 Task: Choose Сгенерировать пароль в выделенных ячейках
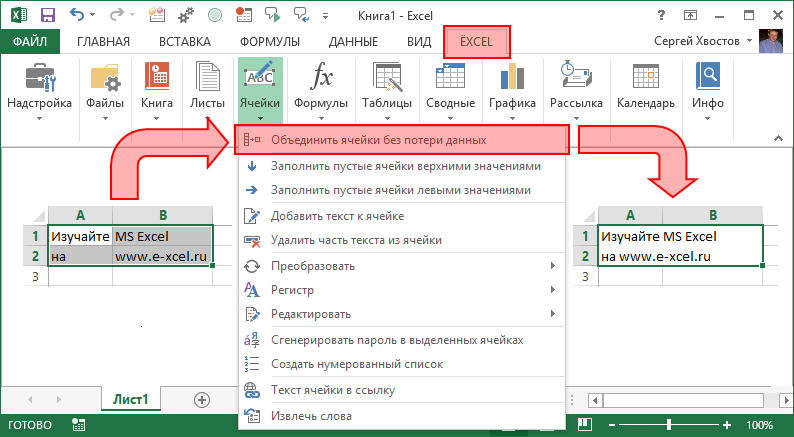pyautogui.click(x=402, y=340)
